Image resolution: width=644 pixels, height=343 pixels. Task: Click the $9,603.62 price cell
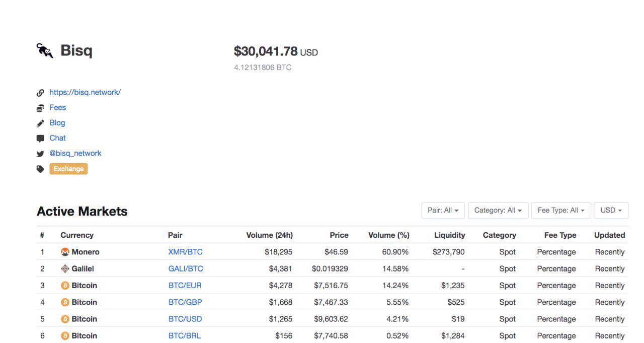coord(331,319)
